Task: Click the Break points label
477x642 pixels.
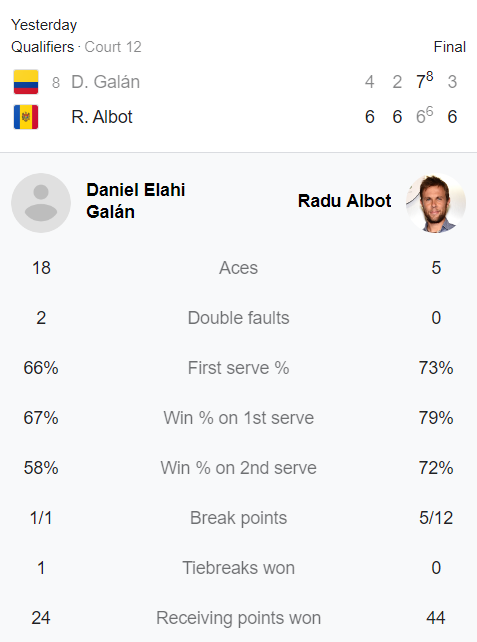Action: point(238,518)
